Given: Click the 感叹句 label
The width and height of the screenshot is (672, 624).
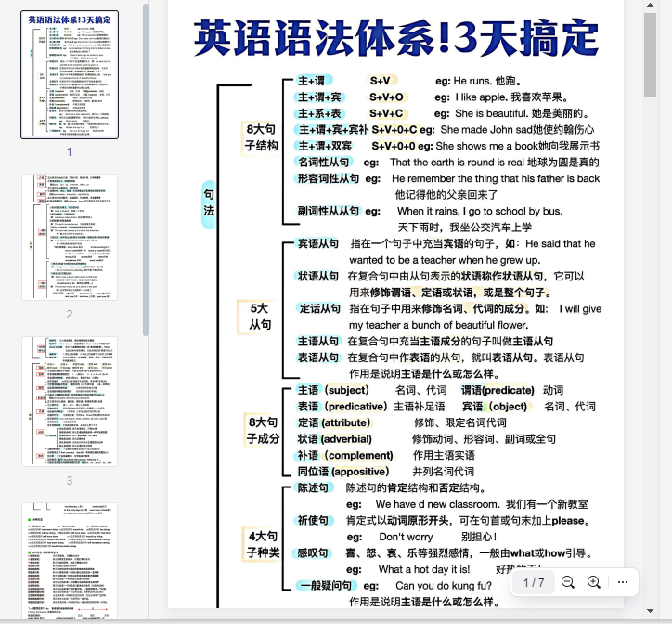Looking at the screenshot, I should (313, 553).
